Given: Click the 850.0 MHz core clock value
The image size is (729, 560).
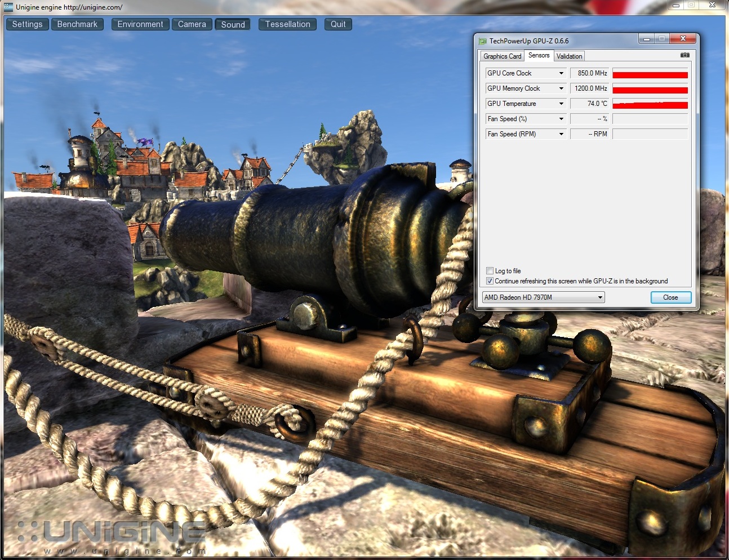Looking at the screenshot, I should click(590, 73).
